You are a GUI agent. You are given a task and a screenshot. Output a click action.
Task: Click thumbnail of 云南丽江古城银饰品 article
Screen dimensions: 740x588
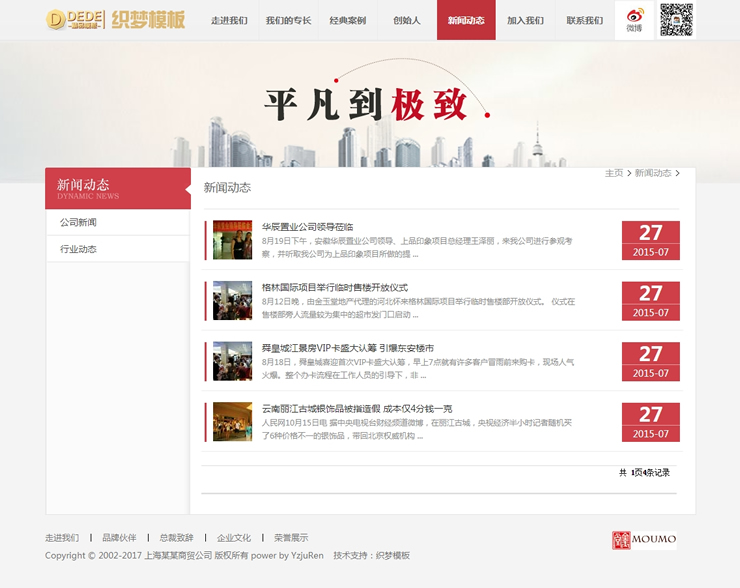[232, 422]
